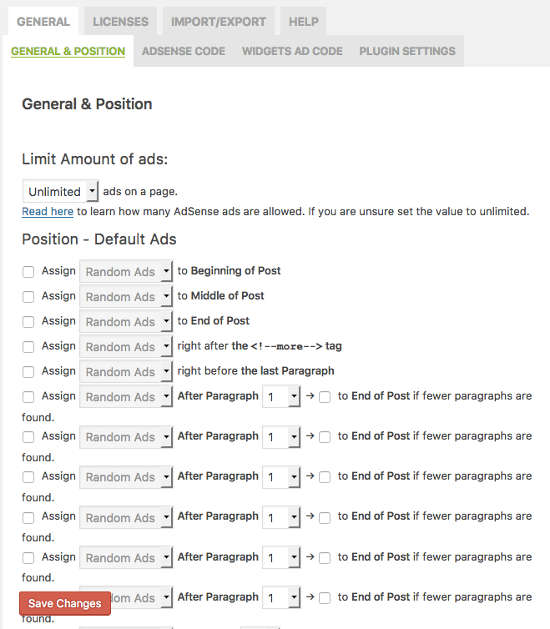
Task: Open the LICENSES tab
Action: pos(120,21)
